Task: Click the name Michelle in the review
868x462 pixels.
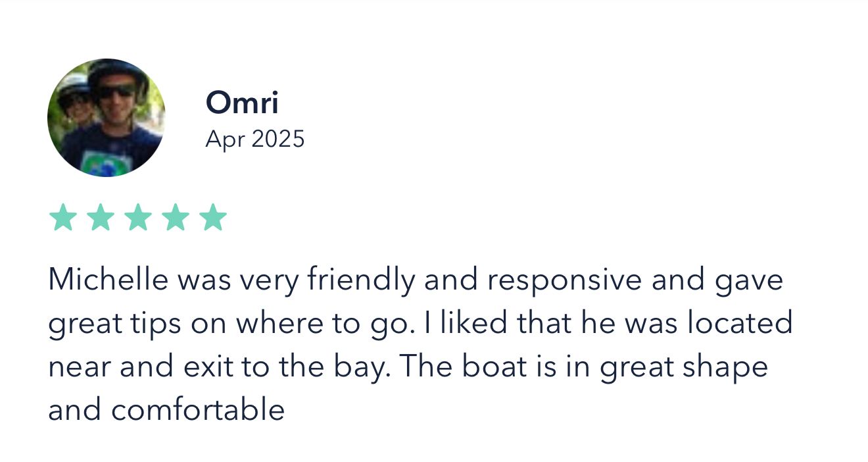Action: (108, 280)
